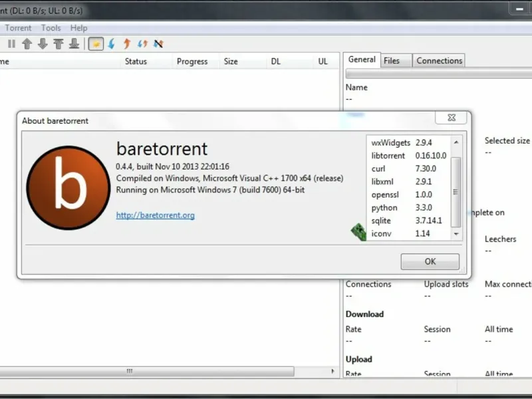532x399 pixels.
Task: Click the blue and orange two-arrow icon
Action: (142, 44)
